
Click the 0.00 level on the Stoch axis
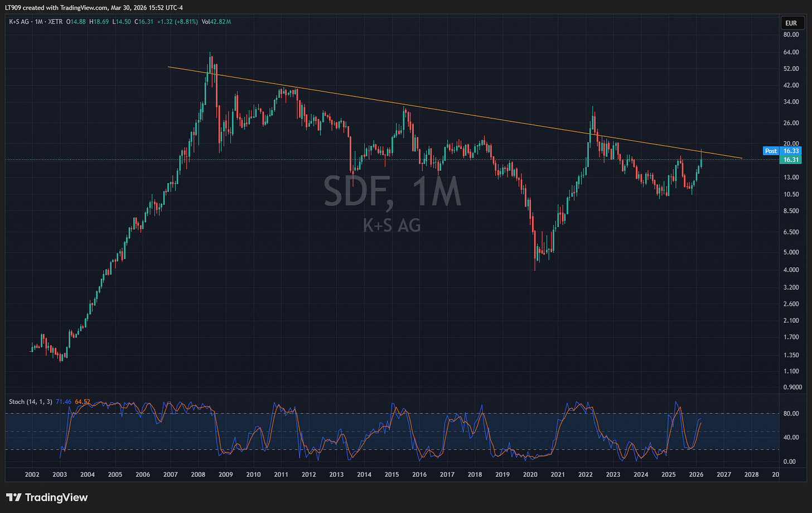(790, 462)
